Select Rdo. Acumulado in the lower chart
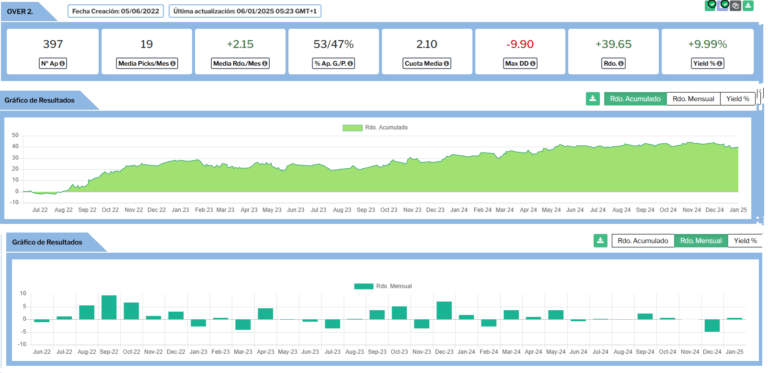The width and height of the screenshot is (768, 373). 643,241
